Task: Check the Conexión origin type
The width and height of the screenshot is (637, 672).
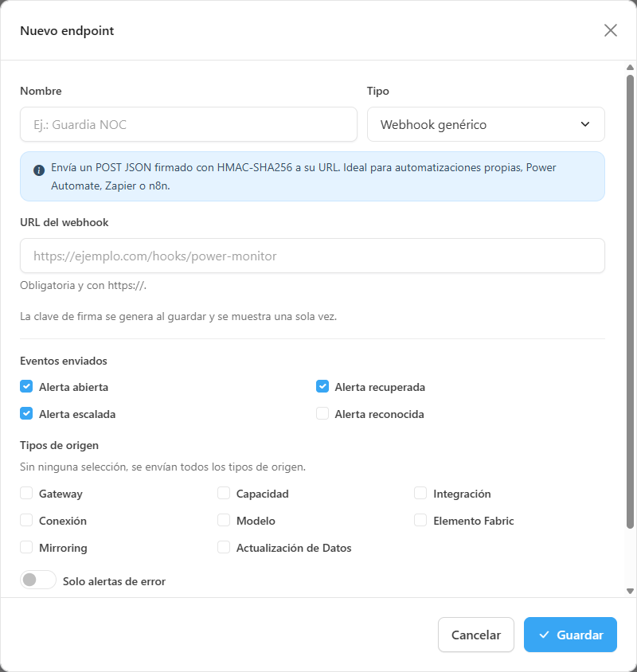Action: (26, 520)
